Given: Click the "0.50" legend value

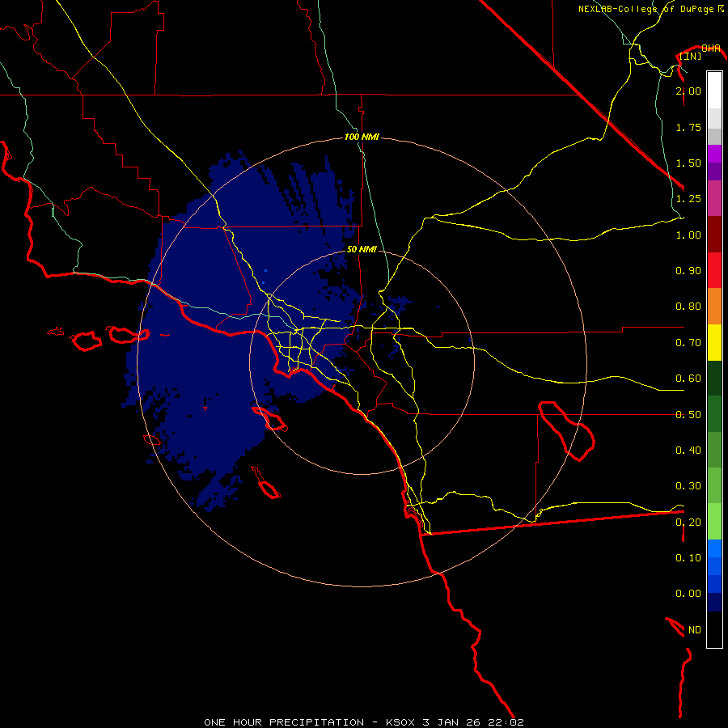Looking at the screenshot, I should click(x=688, y=414).
